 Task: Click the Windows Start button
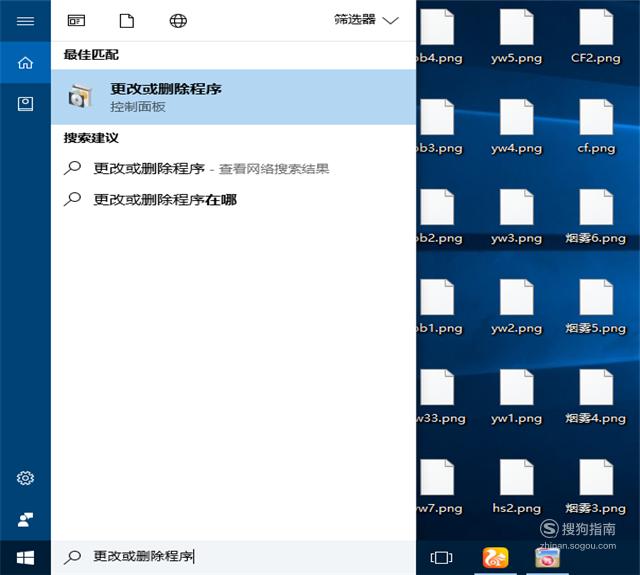coord(25,558)
